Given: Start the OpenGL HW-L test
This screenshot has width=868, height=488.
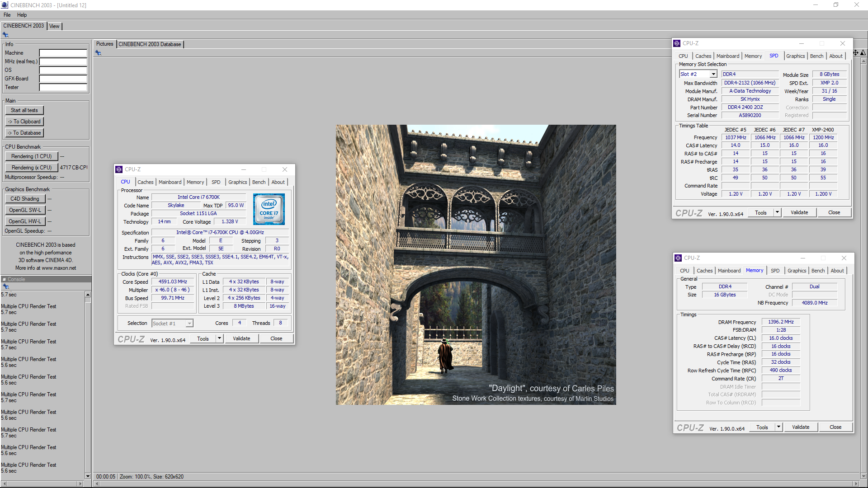Looking at the screenshot, I should (x=25, y=221).
